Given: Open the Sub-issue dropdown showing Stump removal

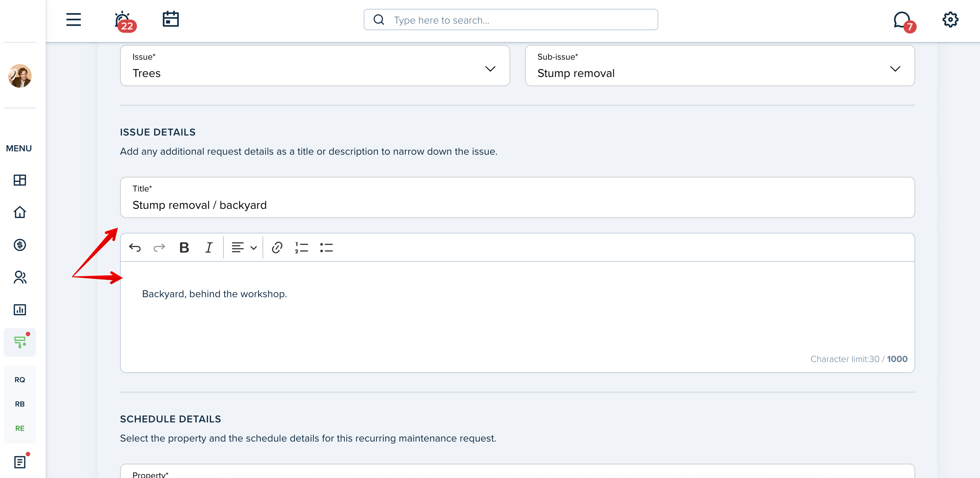Looking at the screenshot, I should click(x=720, y=66).
